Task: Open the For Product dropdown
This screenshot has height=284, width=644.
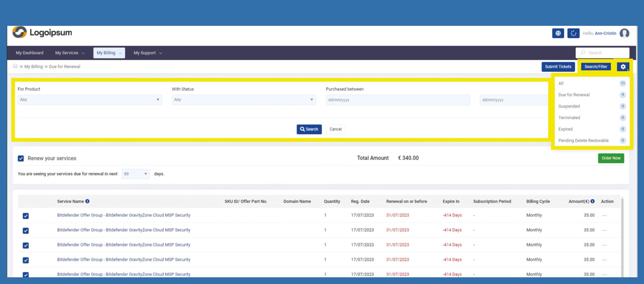Action: click(x=90, y=100)
